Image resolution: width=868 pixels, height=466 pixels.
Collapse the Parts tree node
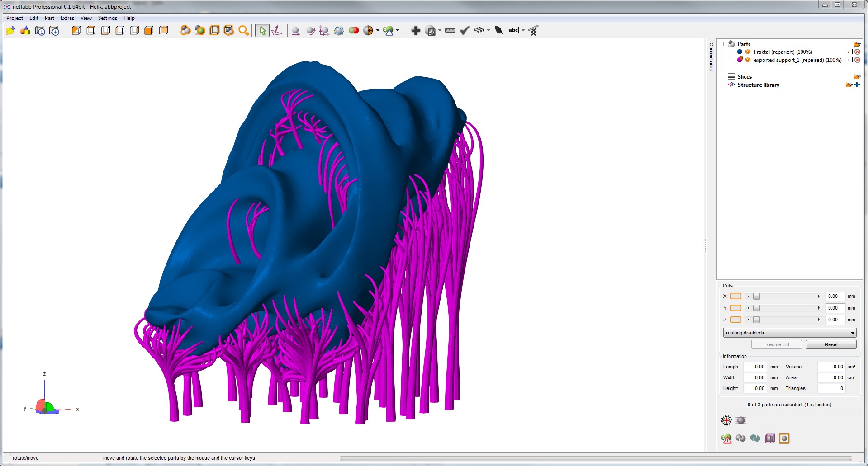722,44
